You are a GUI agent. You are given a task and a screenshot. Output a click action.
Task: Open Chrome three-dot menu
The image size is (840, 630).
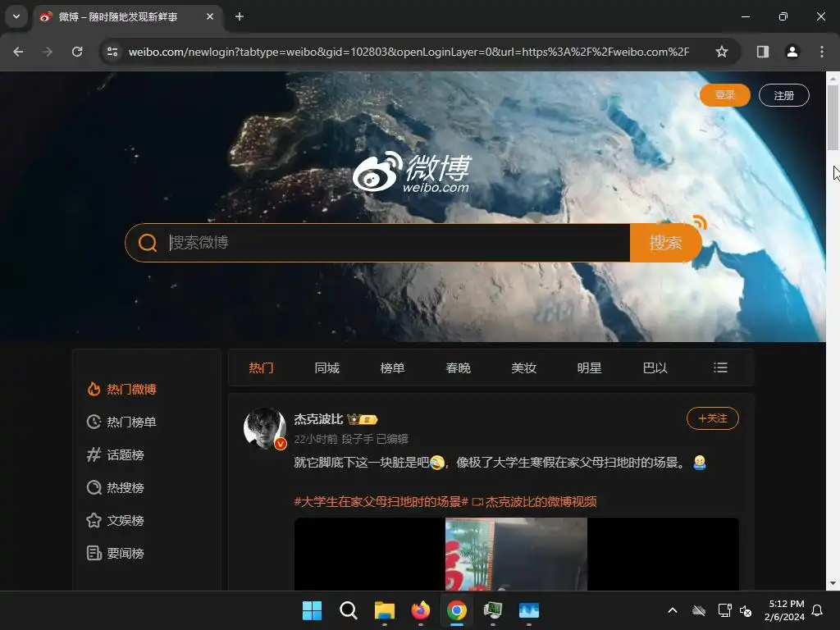(x=822, y=52)
